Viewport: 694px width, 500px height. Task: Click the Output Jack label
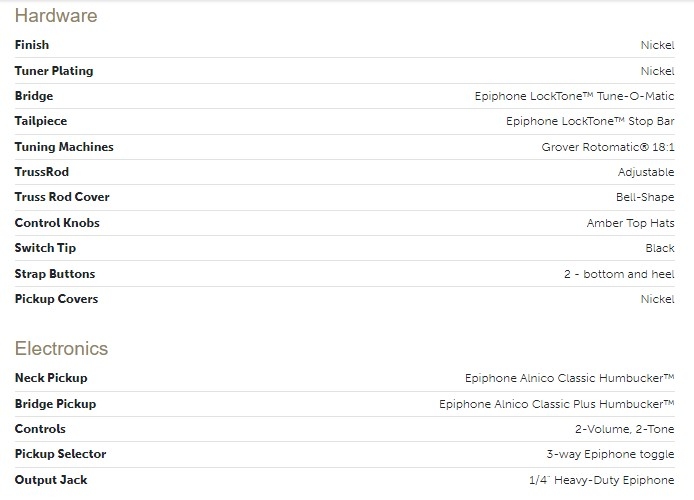click(x=51, y=480)
